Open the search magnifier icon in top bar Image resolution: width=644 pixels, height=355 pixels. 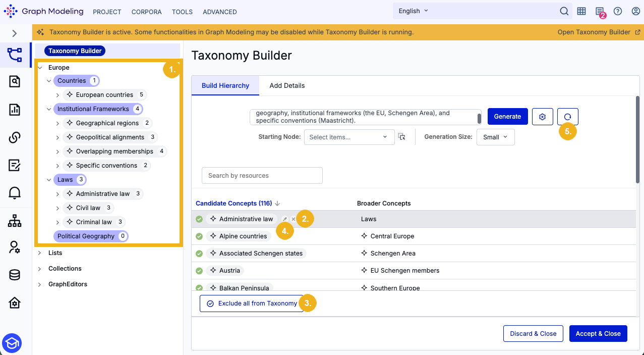564,11
